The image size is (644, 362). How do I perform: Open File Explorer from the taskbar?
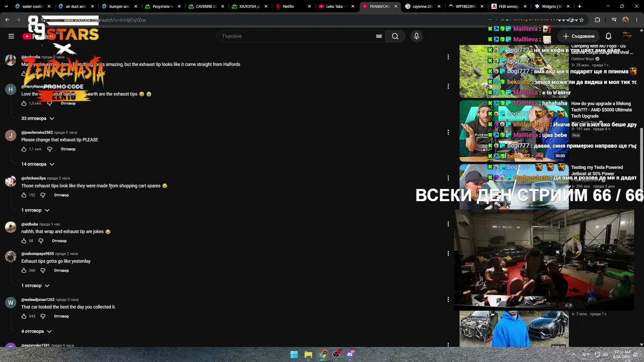pos(308,354)
